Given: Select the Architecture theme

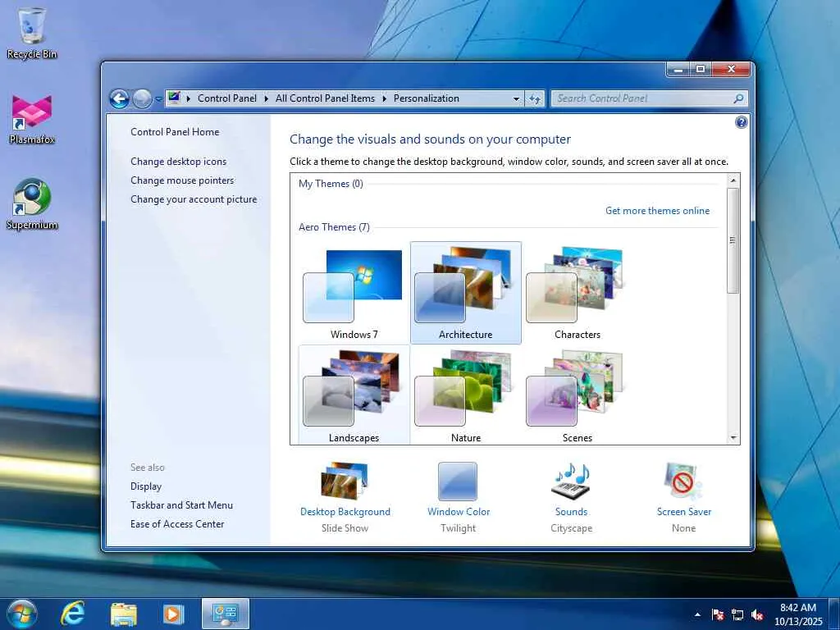Looking at the screenshot, I should click(466, 293).
